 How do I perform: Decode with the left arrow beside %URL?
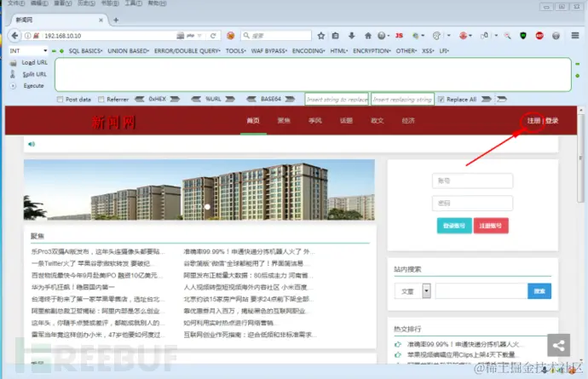coord(196,99)
